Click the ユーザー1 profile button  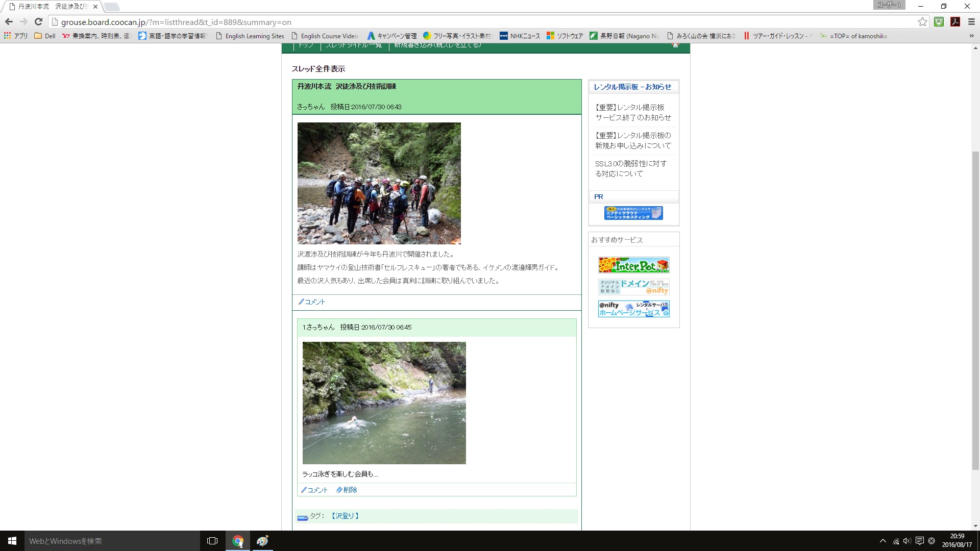point(889,5)
